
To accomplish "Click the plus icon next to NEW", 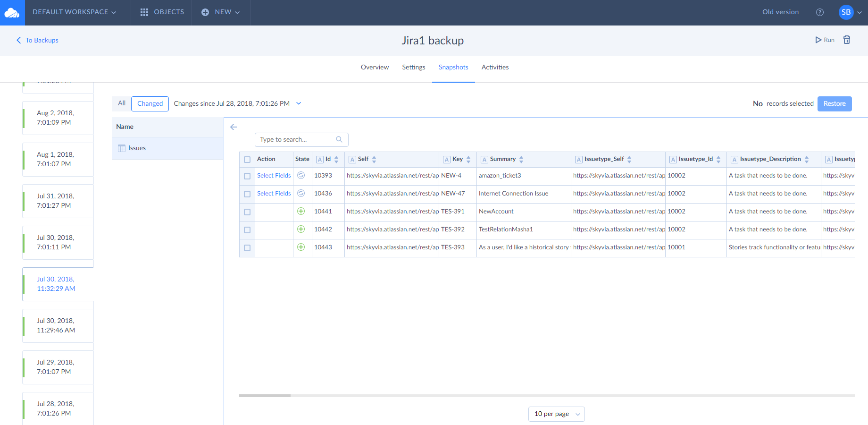I will tap(205, 12).
